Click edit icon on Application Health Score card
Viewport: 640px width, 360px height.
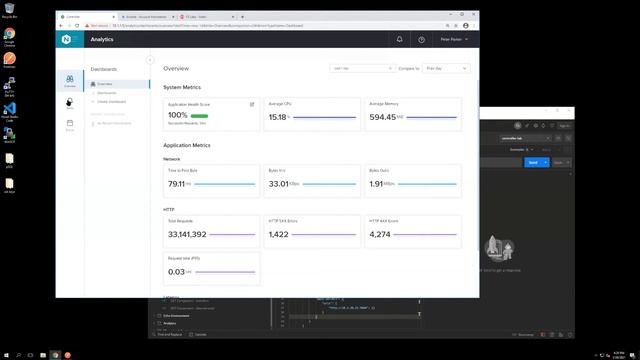point(252,104)
